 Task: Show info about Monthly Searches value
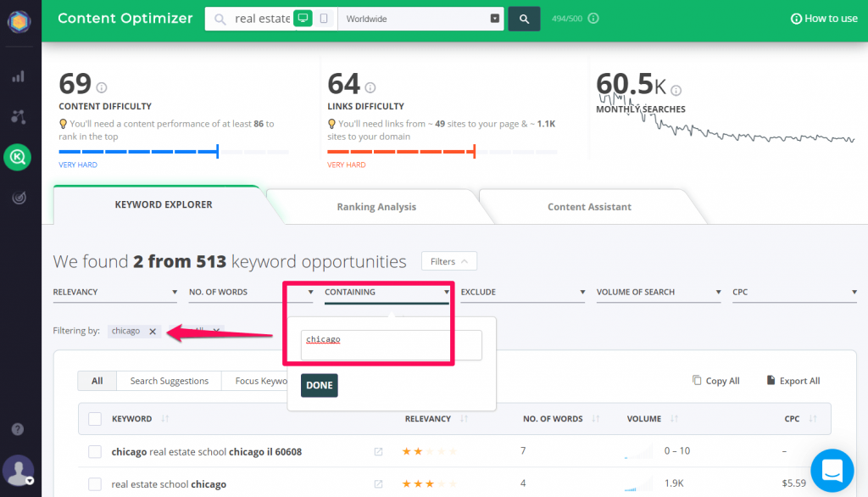tap(676, 90)
